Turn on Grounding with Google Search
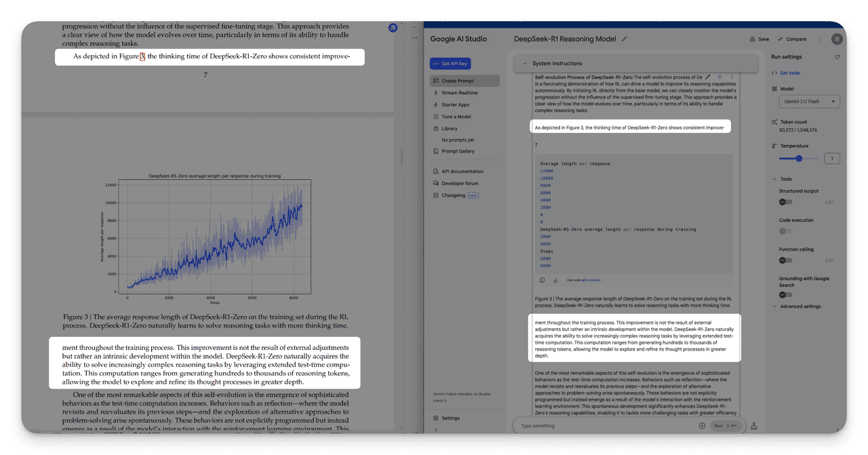The height and width of the screenshot is (455, 868). [x=785, y=295]
